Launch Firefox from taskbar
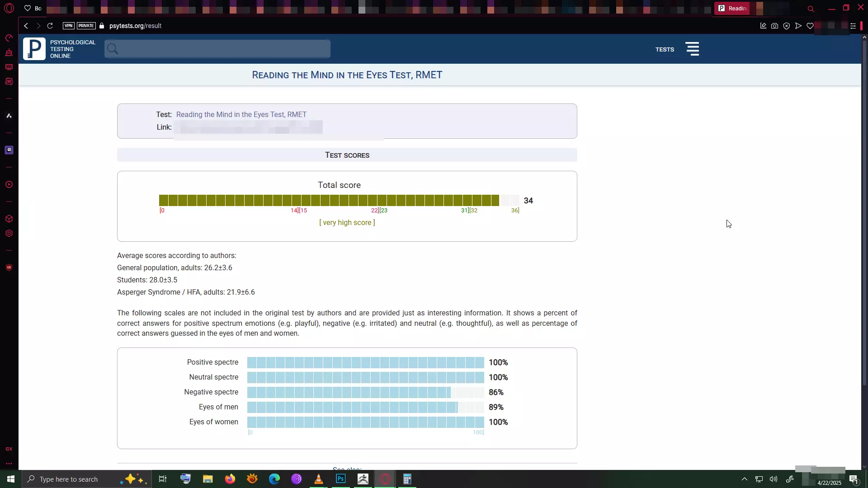 pos(230,479)
